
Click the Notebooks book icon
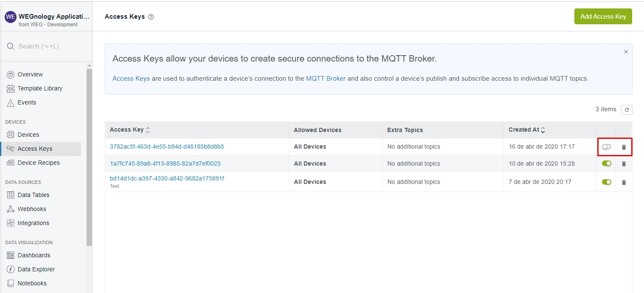pos(11,283)
